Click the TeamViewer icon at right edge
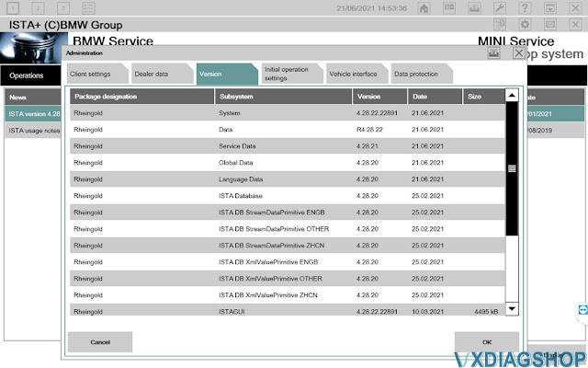The image size is (588, 368). point(582,310)
